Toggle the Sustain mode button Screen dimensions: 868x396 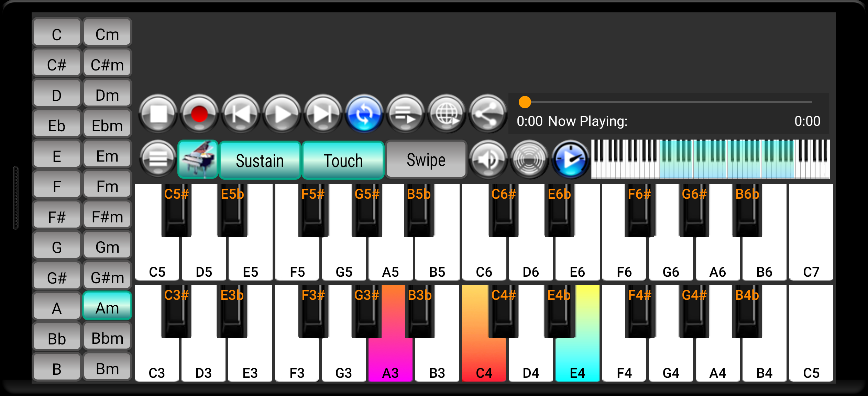pos(260,160)
